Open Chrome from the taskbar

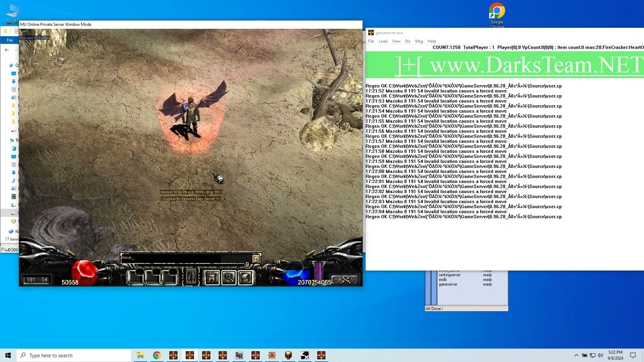click(x=157, y=355)
